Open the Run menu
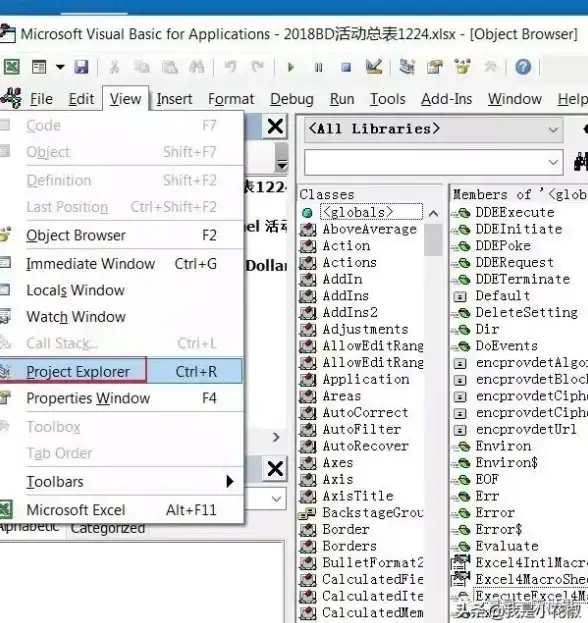The height and width of the screenshot is (623, 588). coord(342,99)
